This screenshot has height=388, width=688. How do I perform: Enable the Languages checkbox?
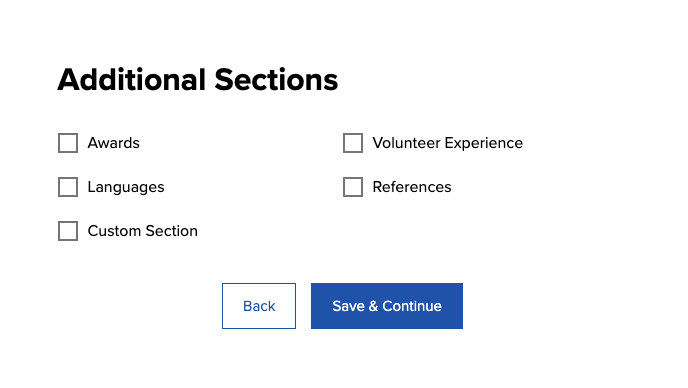pyautogui.click(x=68, y=187)
